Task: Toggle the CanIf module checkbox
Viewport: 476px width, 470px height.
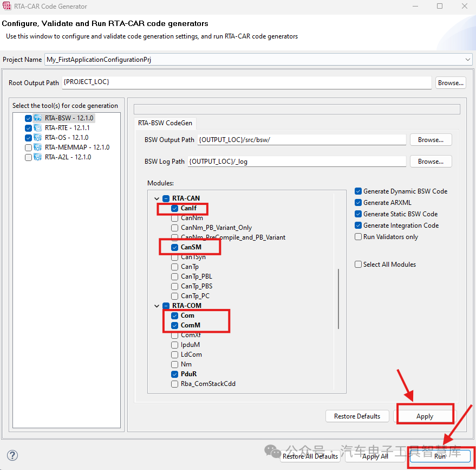Action: click(x=174, y=208)
